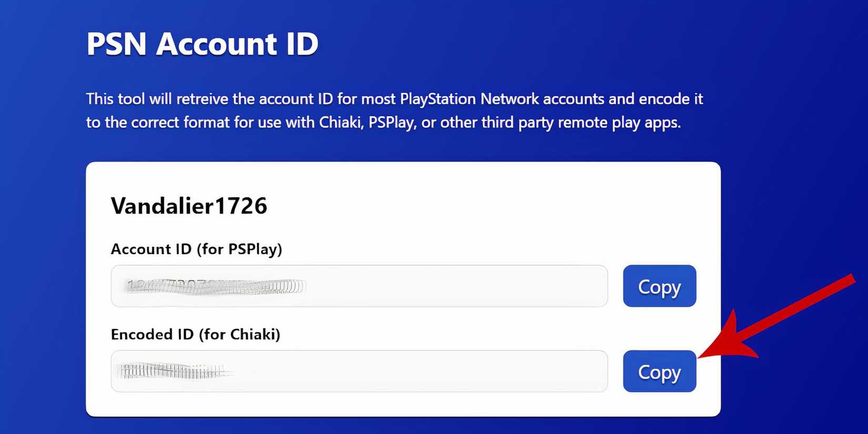Click the tool description paragraph

pos(394,110)
